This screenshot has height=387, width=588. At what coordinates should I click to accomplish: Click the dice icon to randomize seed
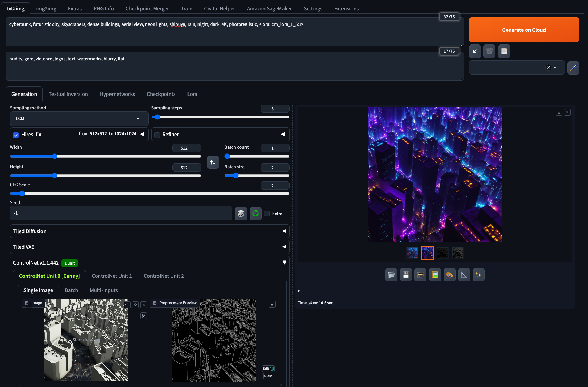pyautogui.click(x=241, y=214)
